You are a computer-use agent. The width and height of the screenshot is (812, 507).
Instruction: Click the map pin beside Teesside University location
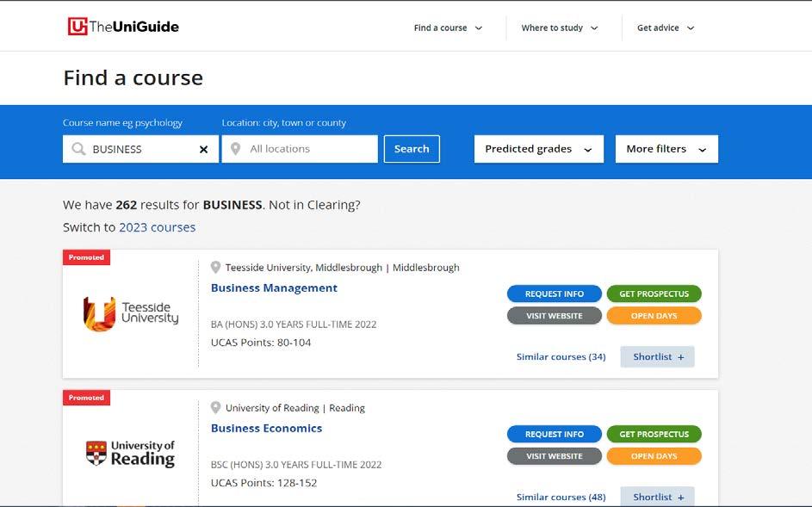(215, 267)
